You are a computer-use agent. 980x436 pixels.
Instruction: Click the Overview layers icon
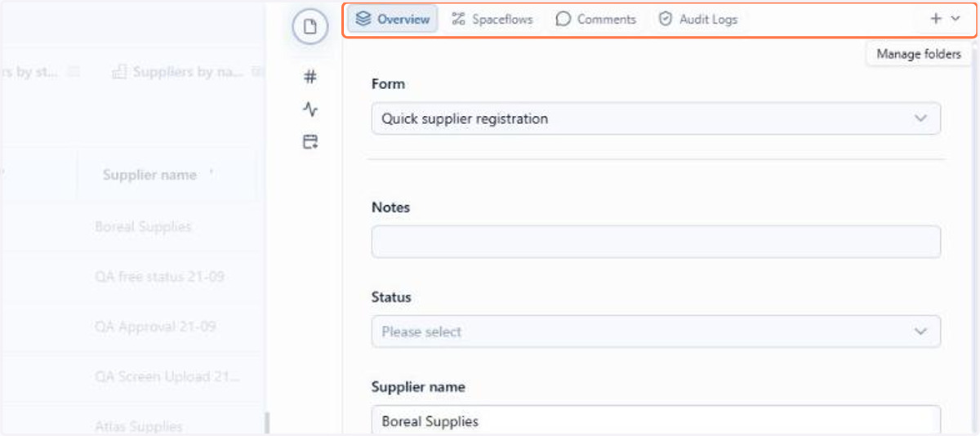click(363, 19)
